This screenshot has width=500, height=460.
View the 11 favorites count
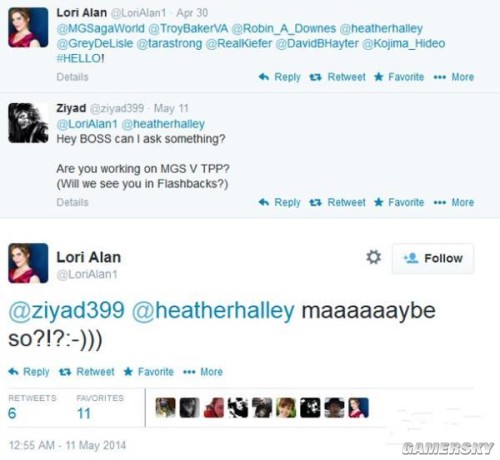(x=100, y=407)
